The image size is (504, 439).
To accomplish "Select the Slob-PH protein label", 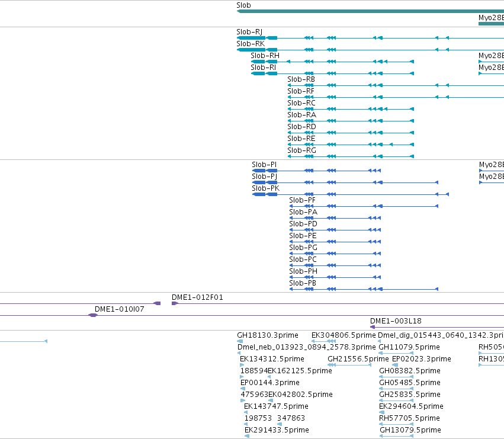I will click(x=303, y=271).
